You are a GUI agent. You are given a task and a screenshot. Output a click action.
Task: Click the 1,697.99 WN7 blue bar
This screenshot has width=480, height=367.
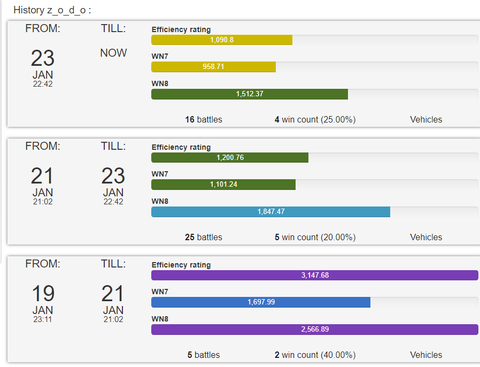(x=261, y=302)
